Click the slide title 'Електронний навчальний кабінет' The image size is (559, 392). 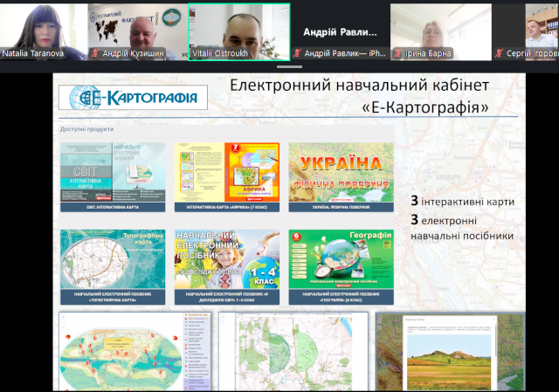(x=359, y=86)
